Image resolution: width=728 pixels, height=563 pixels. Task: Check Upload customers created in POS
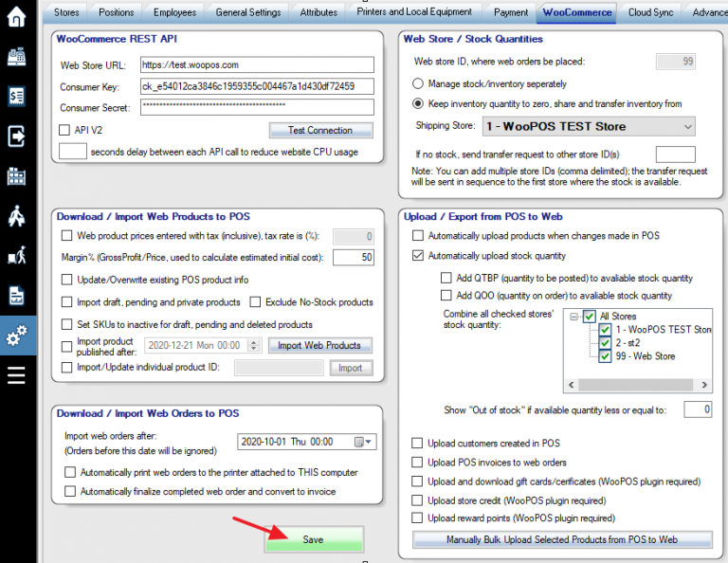coord(419,443)
